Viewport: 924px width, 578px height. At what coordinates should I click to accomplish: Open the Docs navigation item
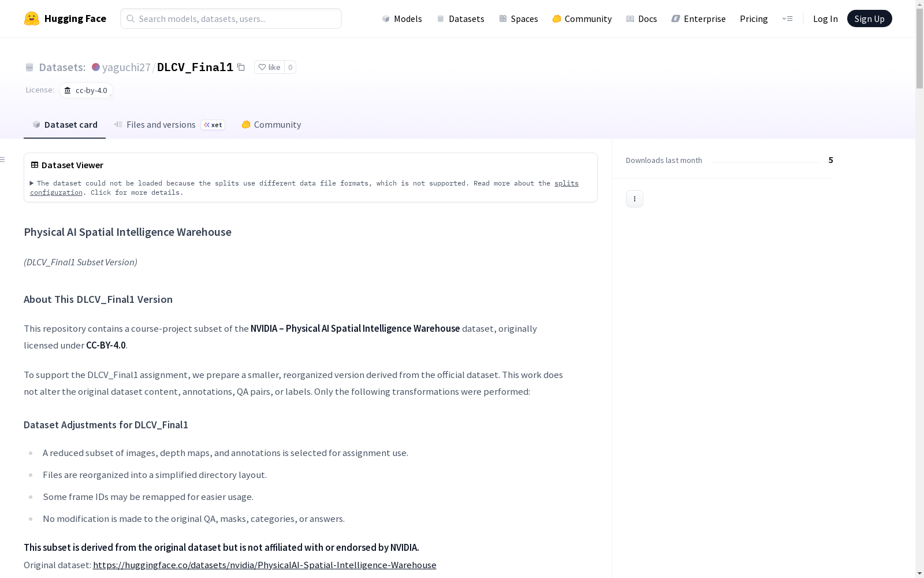pyautogui.click(x=642, y=18)
